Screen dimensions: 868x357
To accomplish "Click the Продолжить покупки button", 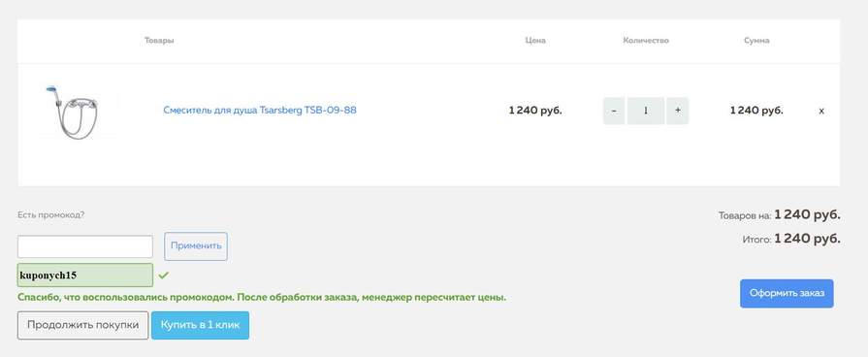I will pyautogui.click(x=83, y=325).
